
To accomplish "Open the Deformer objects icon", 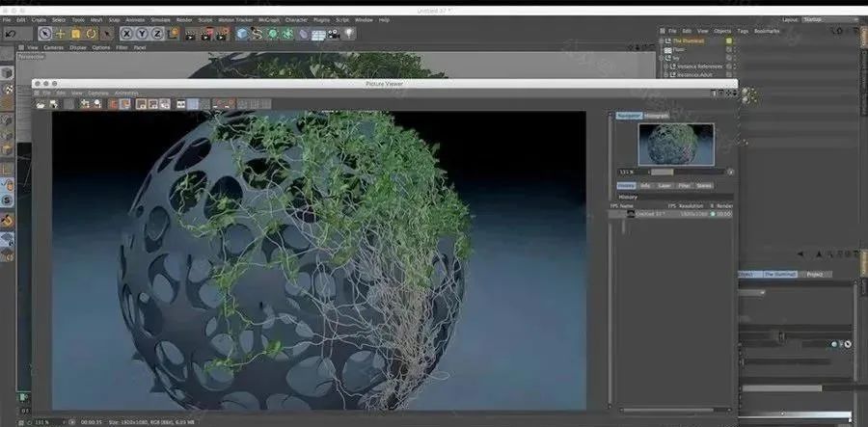I will 304,35.
